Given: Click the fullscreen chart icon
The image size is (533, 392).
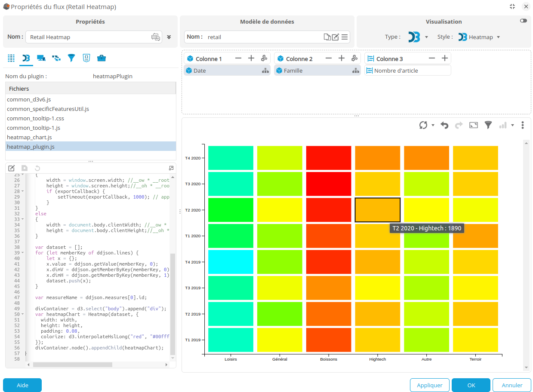Looking at the screenshot, I should [474, 125].
